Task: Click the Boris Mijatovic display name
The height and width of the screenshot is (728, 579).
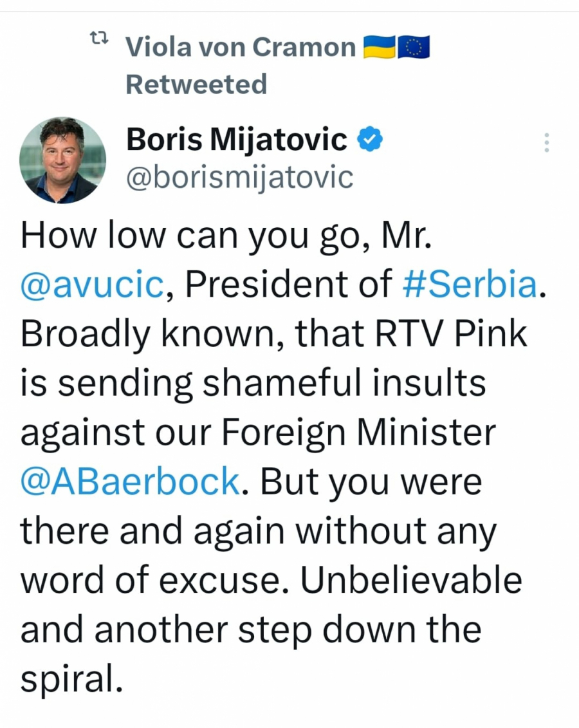Action: click(x=236, y=140)
